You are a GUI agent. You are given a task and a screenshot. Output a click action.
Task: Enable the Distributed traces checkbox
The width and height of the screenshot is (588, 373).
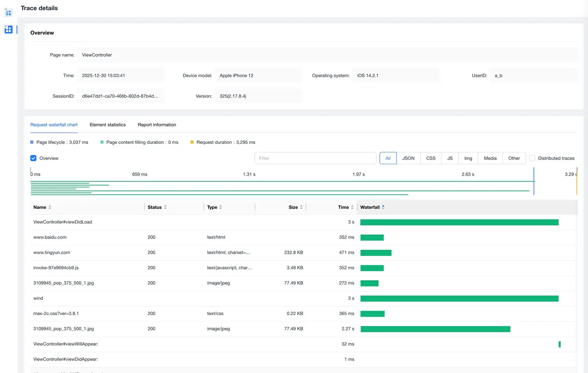click(x=532, y=159)
